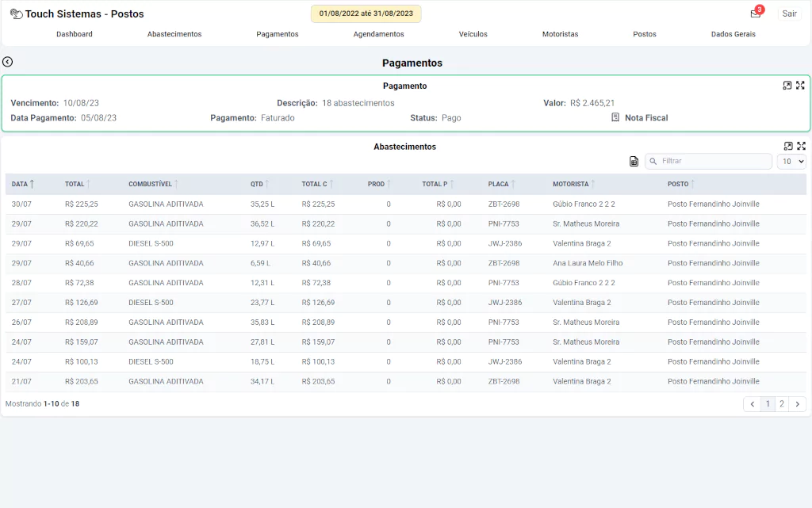
Task: Click quantity 12,31 L cell
Action: (262, 283)
